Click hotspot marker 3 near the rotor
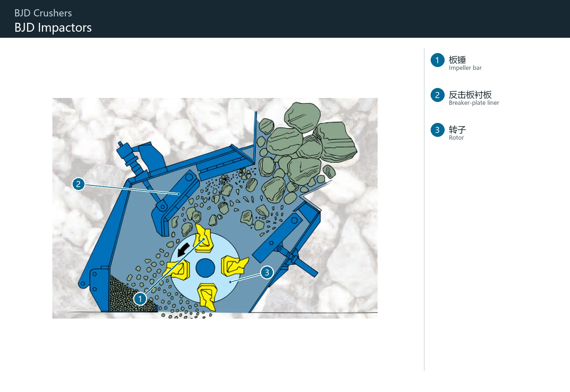The width and height of the screenshot is (570, 392). point(267,273)
